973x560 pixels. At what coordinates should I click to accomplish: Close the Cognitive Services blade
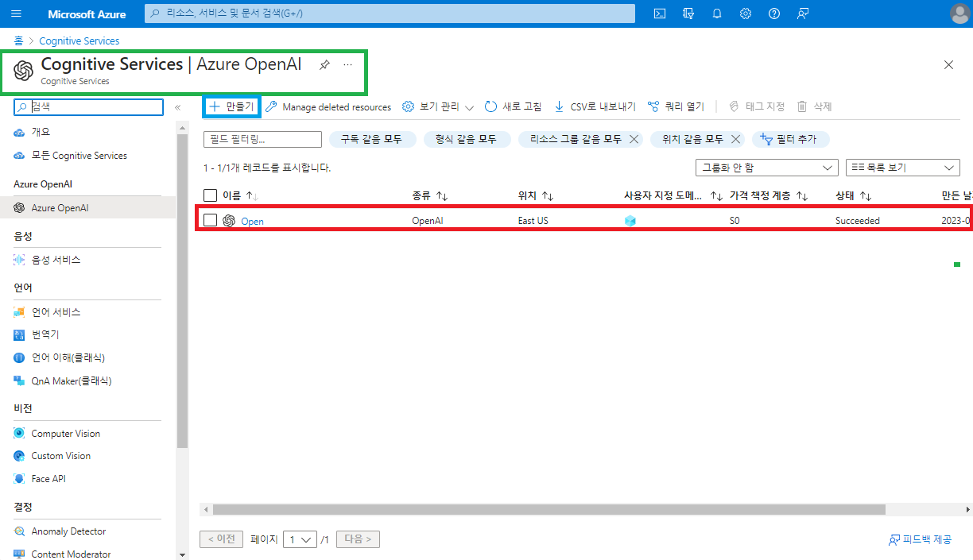(x=948, y=65)
